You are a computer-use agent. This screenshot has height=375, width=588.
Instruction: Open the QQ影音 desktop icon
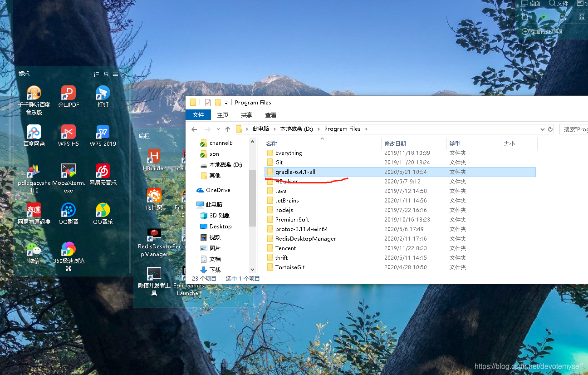(x=69, y=214)
